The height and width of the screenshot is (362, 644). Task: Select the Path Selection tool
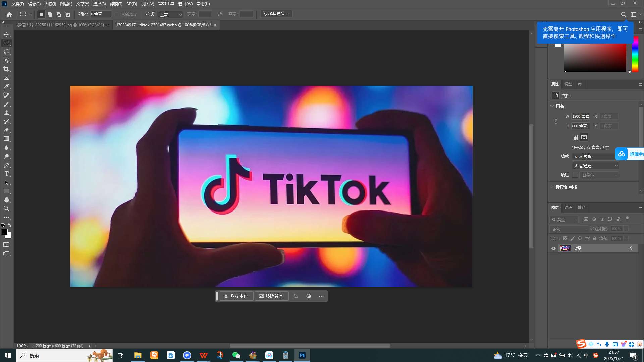tap(6, 182)
